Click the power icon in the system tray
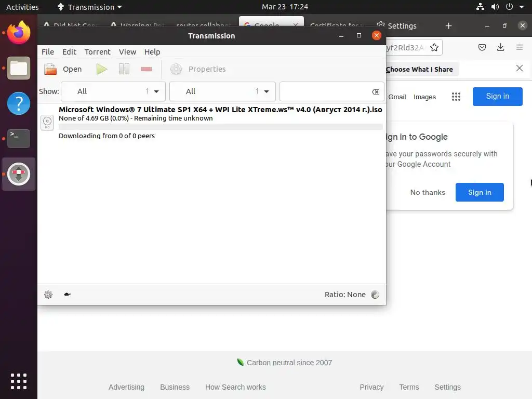Viewport: 532px width, 399px height. [x=509, y=7]
